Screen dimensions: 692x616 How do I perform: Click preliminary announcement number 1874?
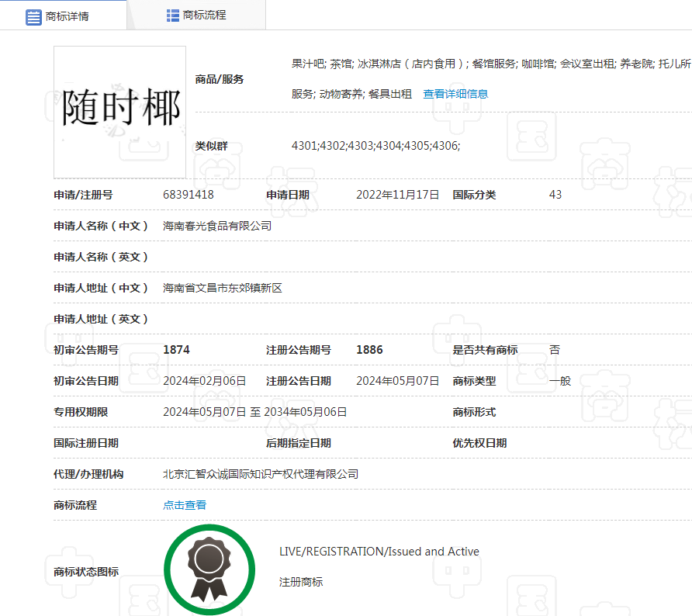coord(177,350)
